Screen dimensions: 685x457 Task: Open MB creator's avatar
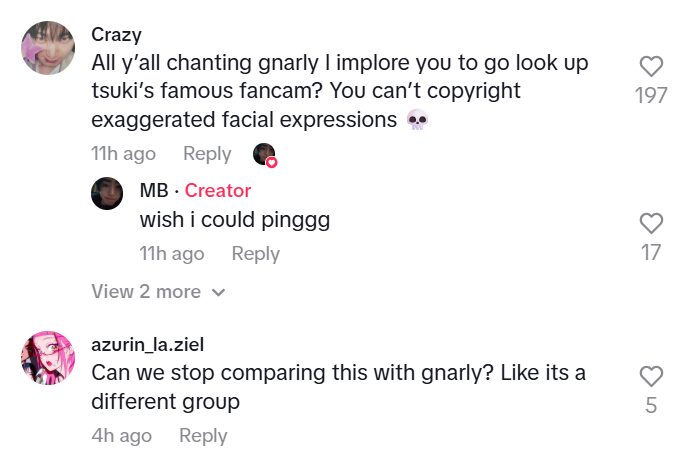pyautogui.click(x=107, y=192)
